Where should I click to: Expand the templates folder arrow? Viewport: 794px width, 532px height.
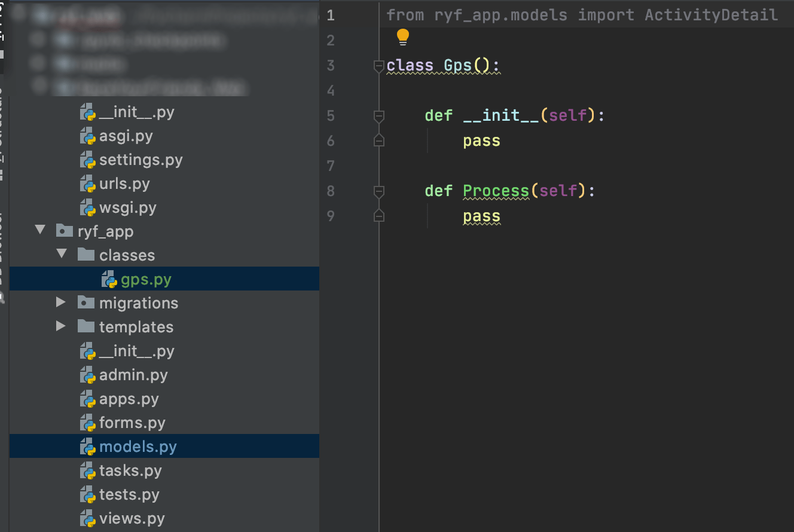(60, 326)
